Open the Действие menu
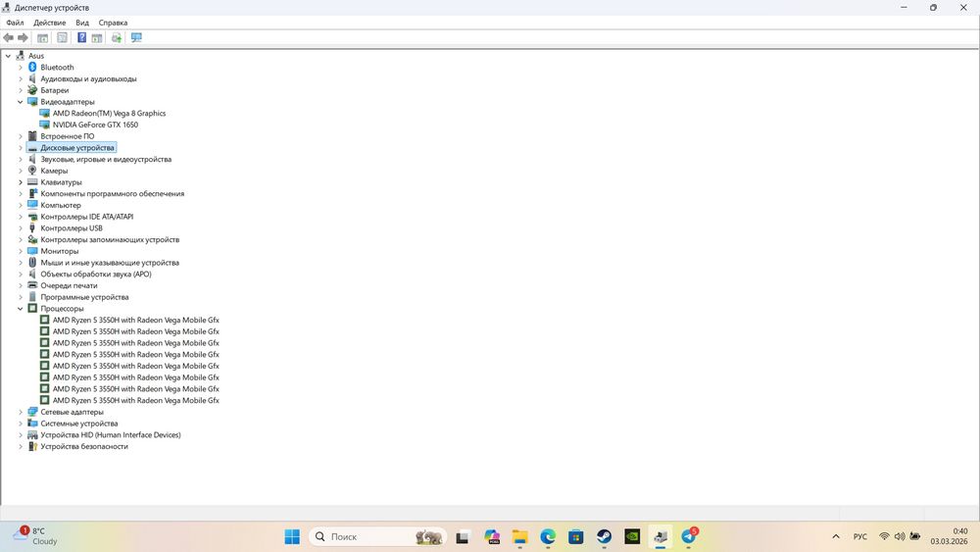The height and width of the screenshot is (552, 980). point(49,23)
